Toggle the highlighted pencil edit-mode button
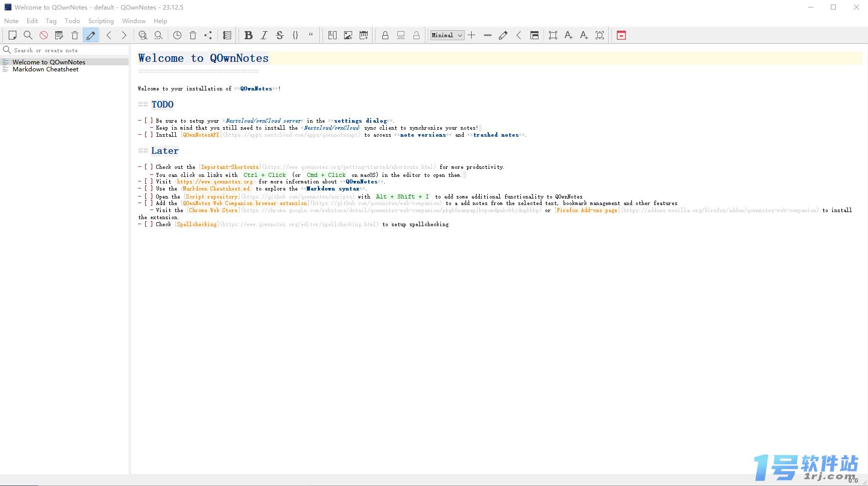The height and width of the screenshot is (486, 868). click(90, 35)
